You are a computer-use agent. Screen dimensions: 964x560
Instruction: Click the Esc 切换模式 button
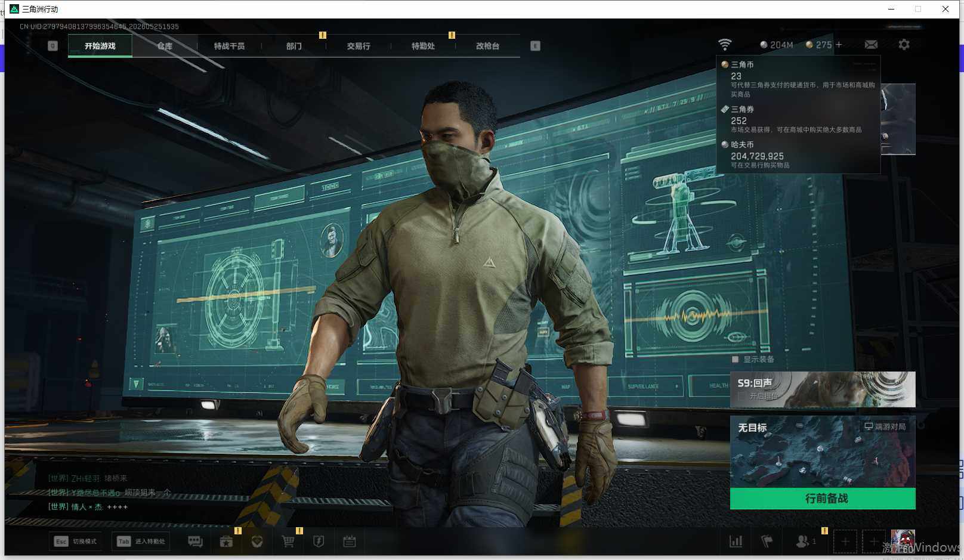tap(76, 542)
